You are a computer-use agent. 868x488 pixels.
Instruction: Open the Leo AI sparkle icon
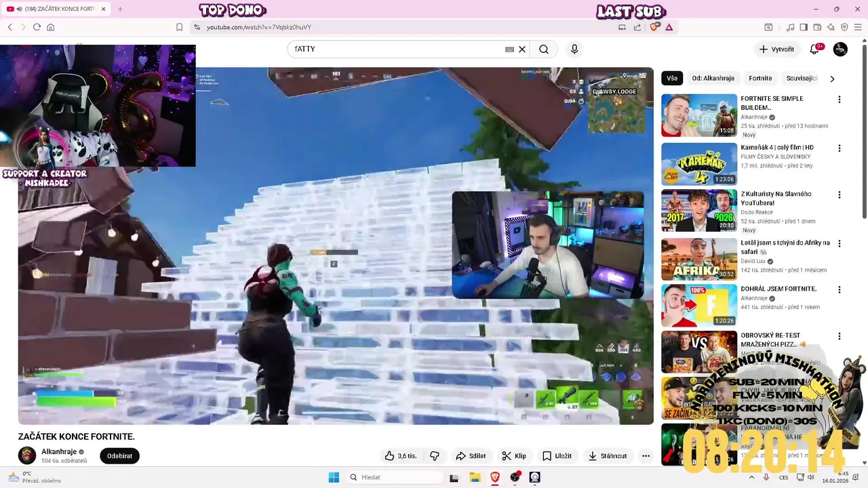click(x=831, y=27)
